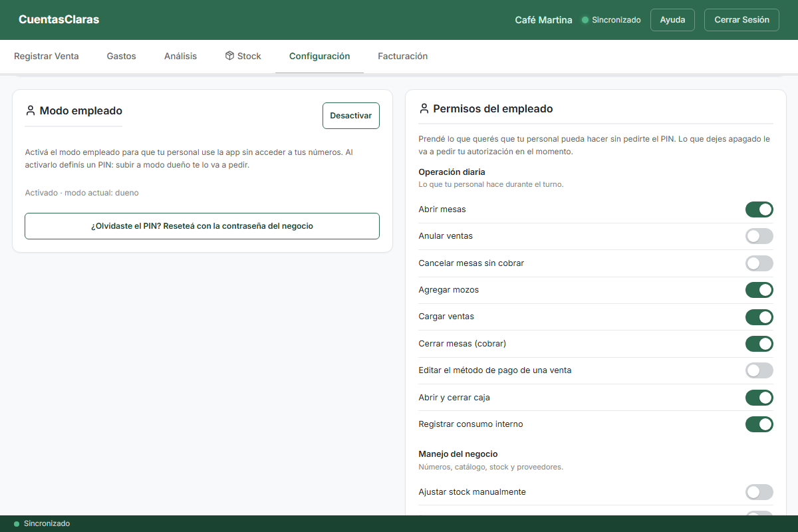The width and height of the screenshot is (798, 532).
Task: Click ¿Olvidaste el PIN? reset button
Action: 202,226
